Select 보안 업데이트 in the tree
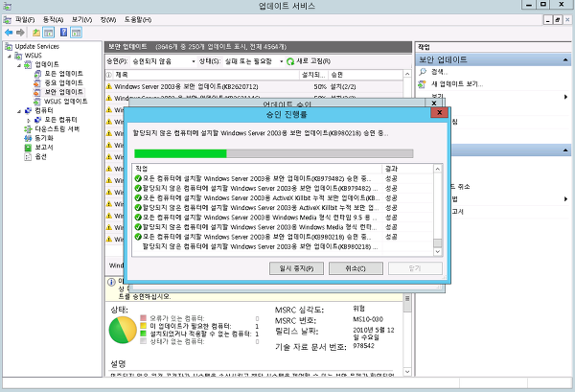Viewport: 575px width, 392px height. coord(64,92)
